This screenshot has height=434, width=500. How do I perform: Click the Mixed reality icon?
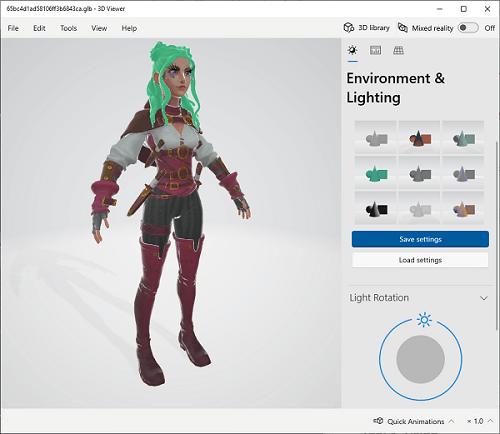pos(403,28)
